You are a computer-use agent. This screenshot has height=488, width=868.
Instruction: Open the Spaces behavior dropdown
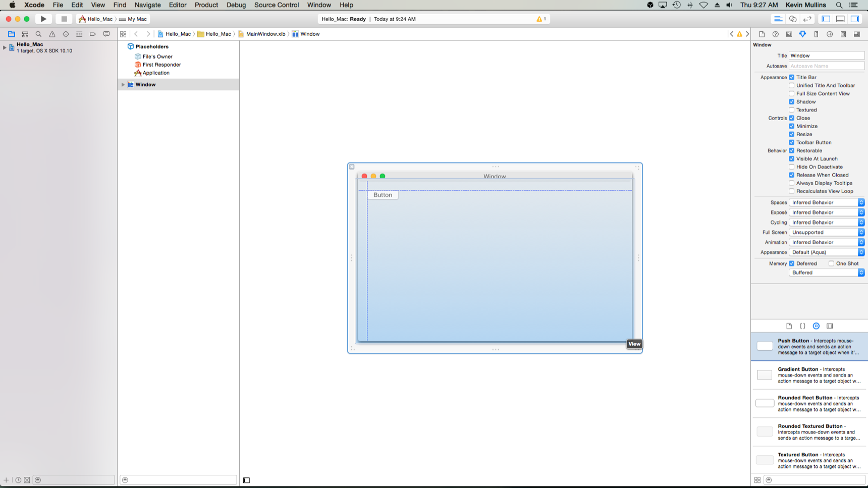tap(827, 202)
